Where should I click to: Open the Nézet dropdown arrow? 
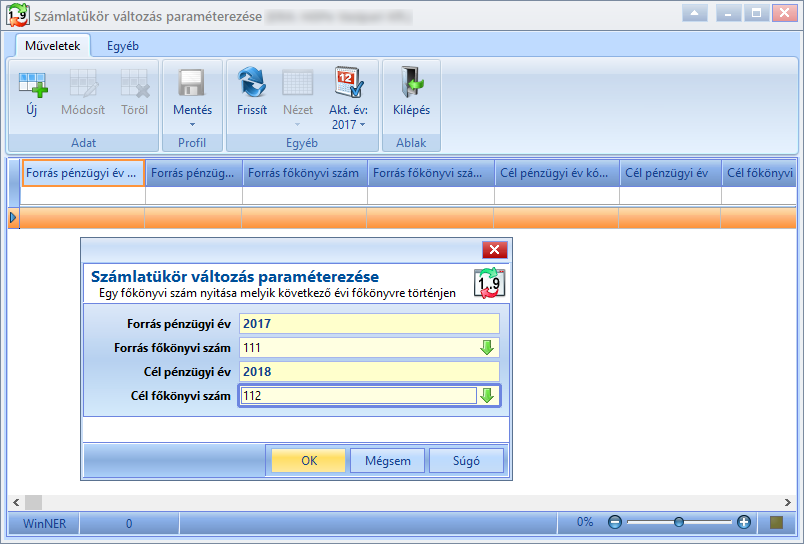[x=297, y=125]
